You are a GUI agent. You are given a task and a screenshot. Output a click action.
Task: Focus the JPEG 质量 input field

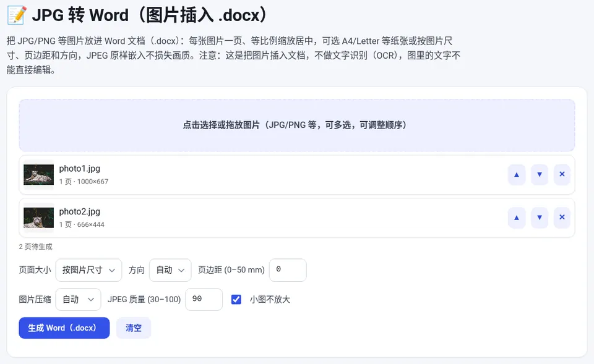point(204,300)
